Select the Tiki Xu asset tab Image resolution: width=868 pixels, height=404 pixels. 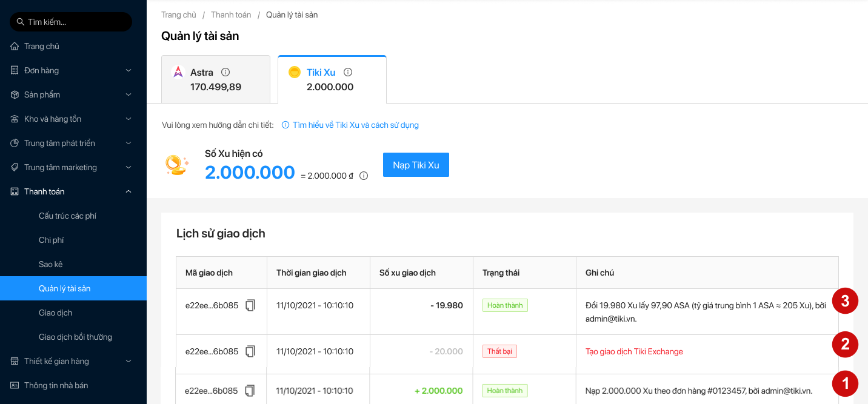tap(332, 79)
